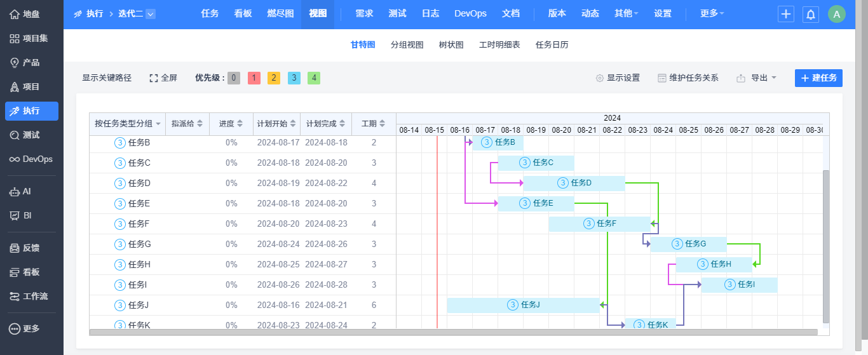Open the 版本 tab
The height and width of the screenshot is (355, 868).
point(557,14)
